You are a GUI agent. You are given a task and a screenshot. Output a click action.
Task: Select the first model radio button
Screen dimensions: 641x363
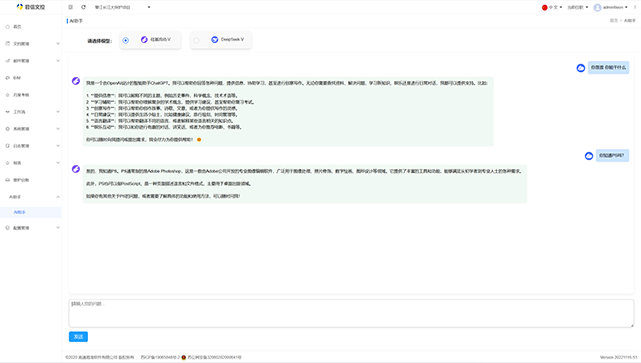126,40
